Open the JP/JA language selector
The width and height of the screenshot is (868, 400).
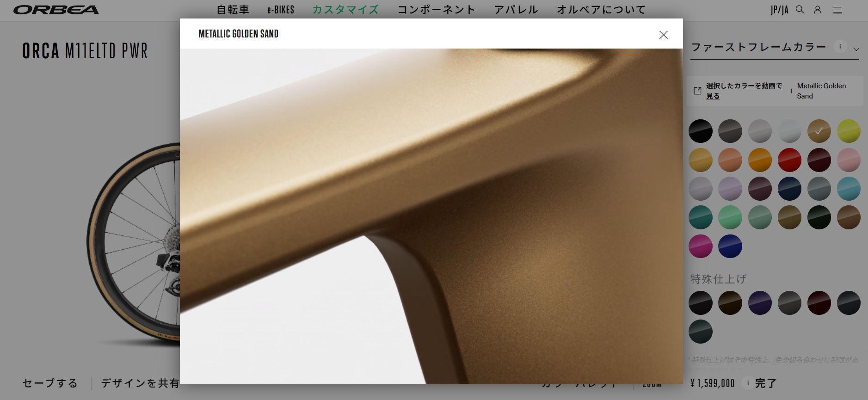(x=779, y=10)
